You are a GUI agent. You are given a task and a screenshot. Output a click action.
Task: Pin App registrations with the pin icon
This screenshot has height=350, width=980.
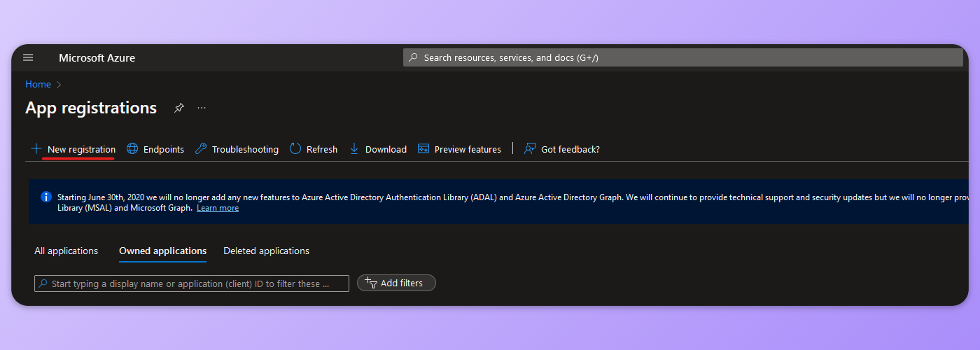179,108
